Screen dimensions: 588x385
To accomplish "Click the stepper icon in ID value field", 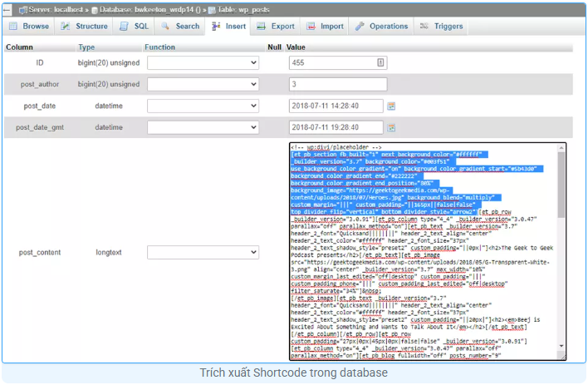I will point(380,62).
